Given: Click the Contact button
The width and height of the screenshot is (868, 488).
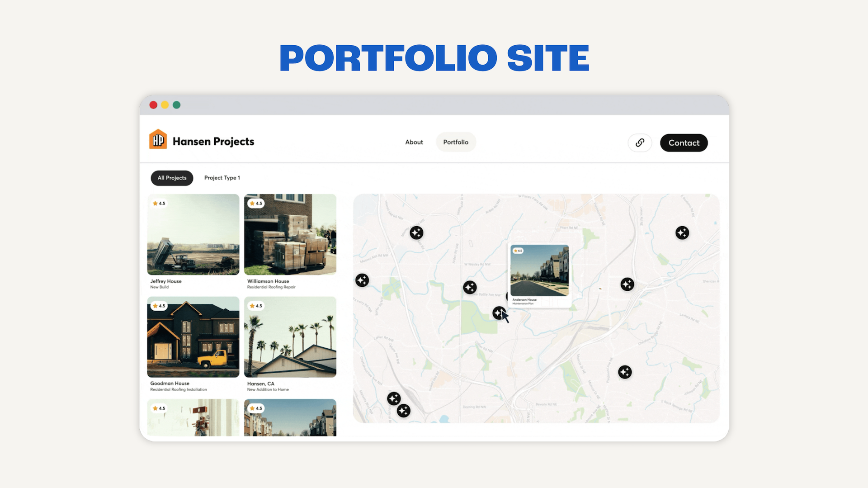Looking at the screenshot, I should coord(684,142).
